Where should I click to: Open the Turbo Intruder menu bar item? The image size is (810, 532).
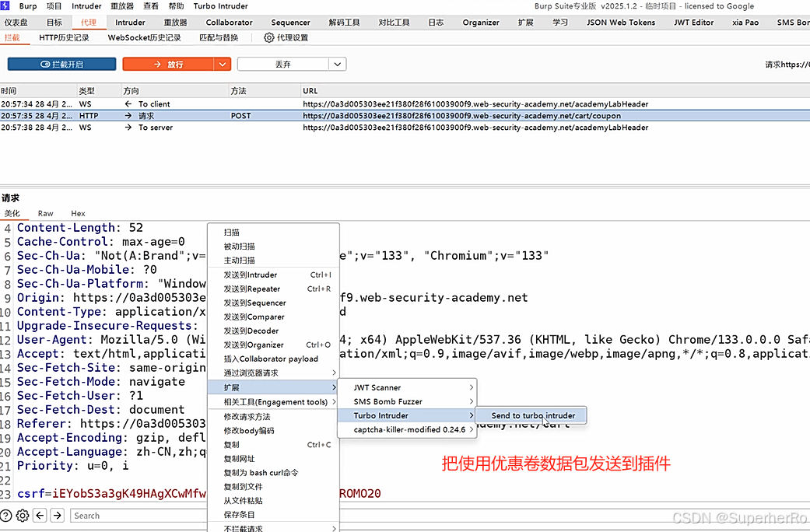tap(220, 6)
